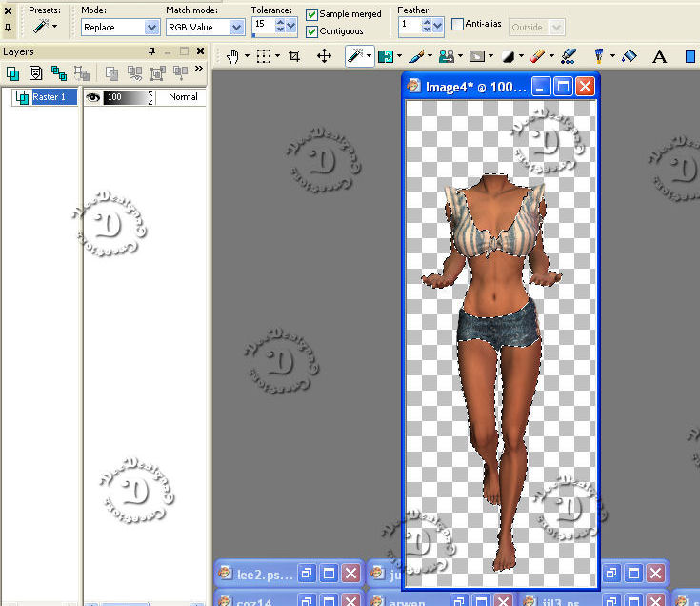This screenshot has width=700, height=606.
Task: Select the Magic Wand tool
Action: [x=354, y=56]
